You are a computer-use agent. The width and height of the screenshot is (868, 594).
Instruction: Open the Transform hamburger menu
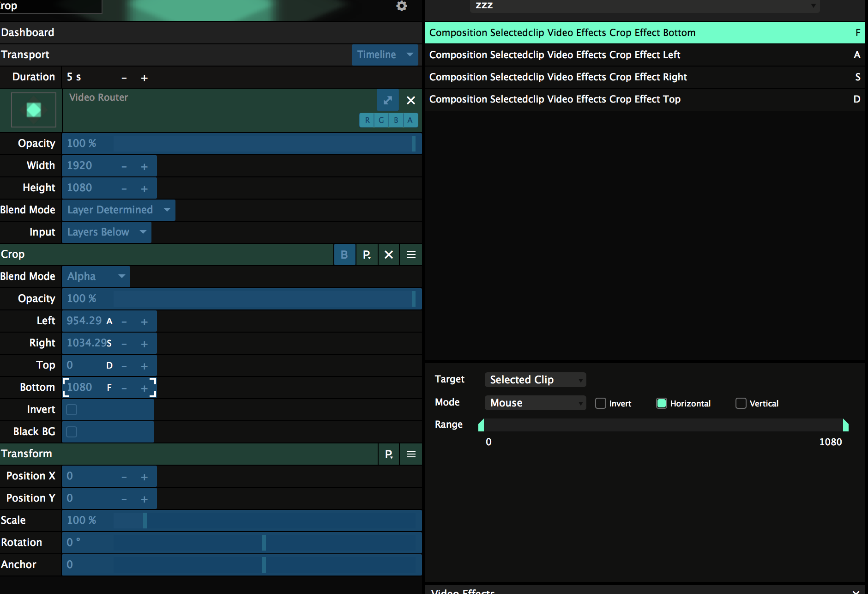click(x=411, y=454)
